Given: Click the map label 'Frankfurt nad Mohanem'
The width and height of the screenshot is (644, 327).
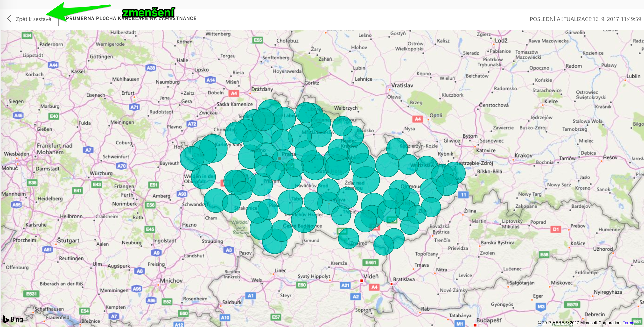Looking at the screenshot, I should point(55,149).
